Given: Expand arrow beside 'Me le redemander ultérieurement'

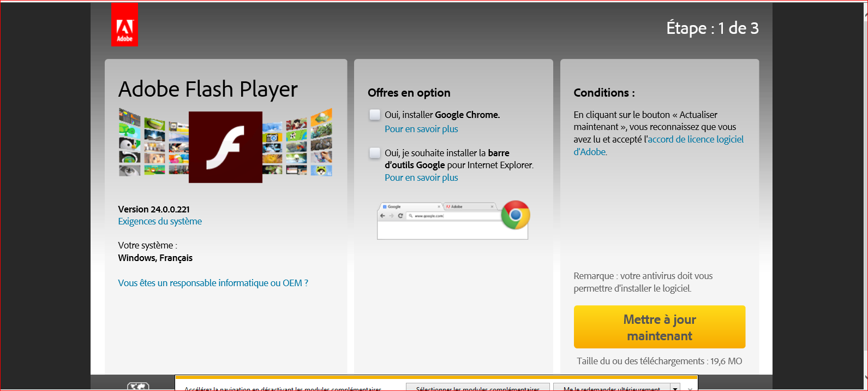Looking at the screenshot, I should click(675, 387).
